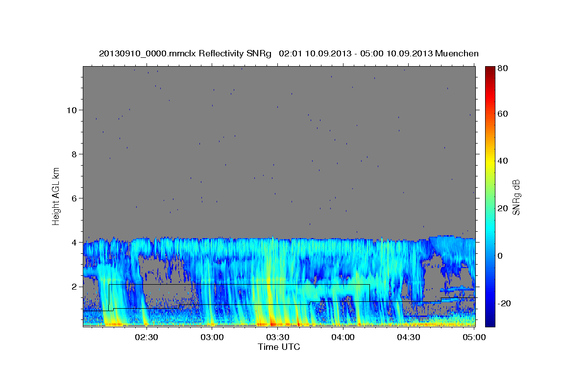Image resolution: width=588 pixels, height=392 pixels.
Task: Click the 03:30 time tick label
Action: point(277,338)
